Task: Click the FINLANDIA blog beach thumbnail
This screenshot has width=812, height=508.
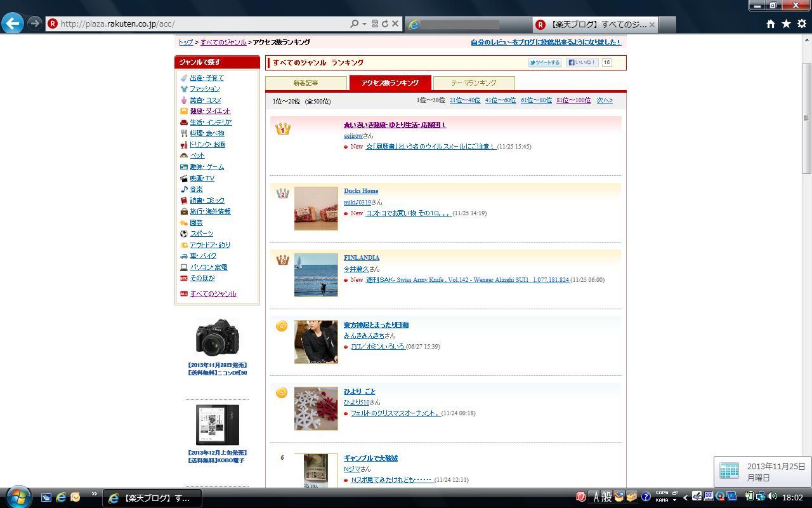Action: (x=316, y=275)
